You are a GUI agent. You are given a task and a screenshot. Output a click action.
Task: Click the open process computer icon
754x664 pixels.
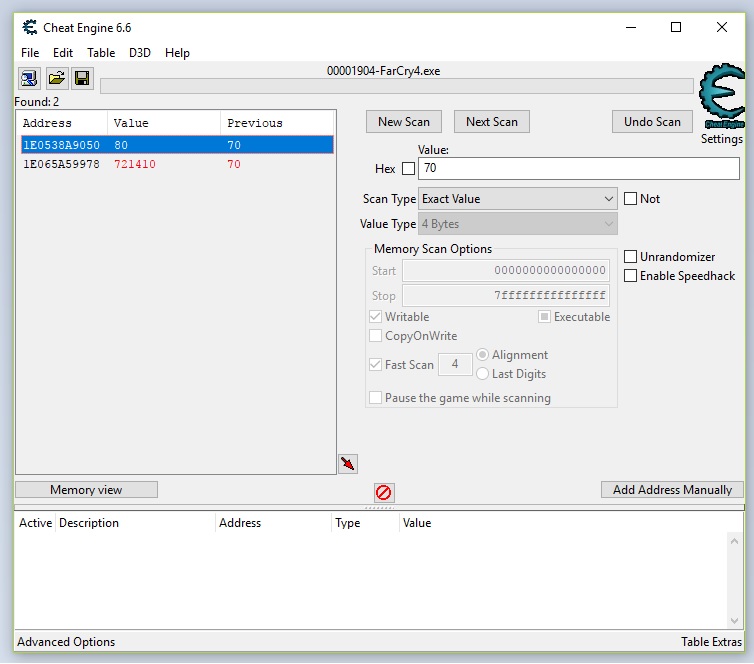tap(29, 79)
